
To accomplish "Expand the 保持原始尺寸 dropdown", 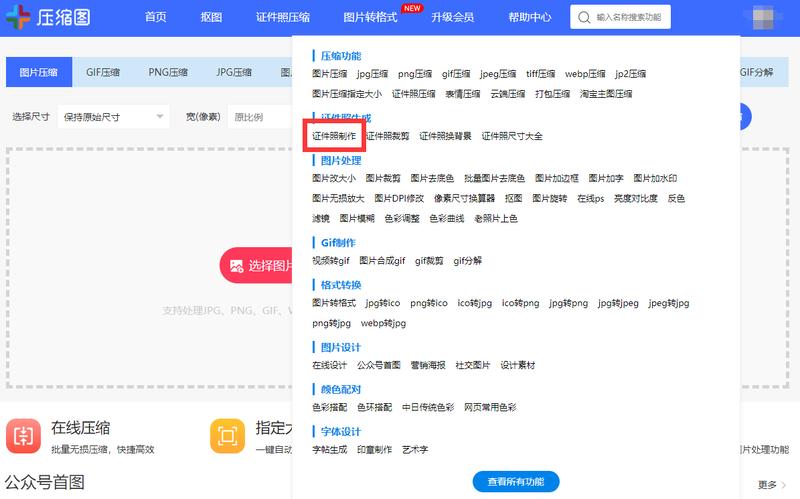I will [113, 117].
